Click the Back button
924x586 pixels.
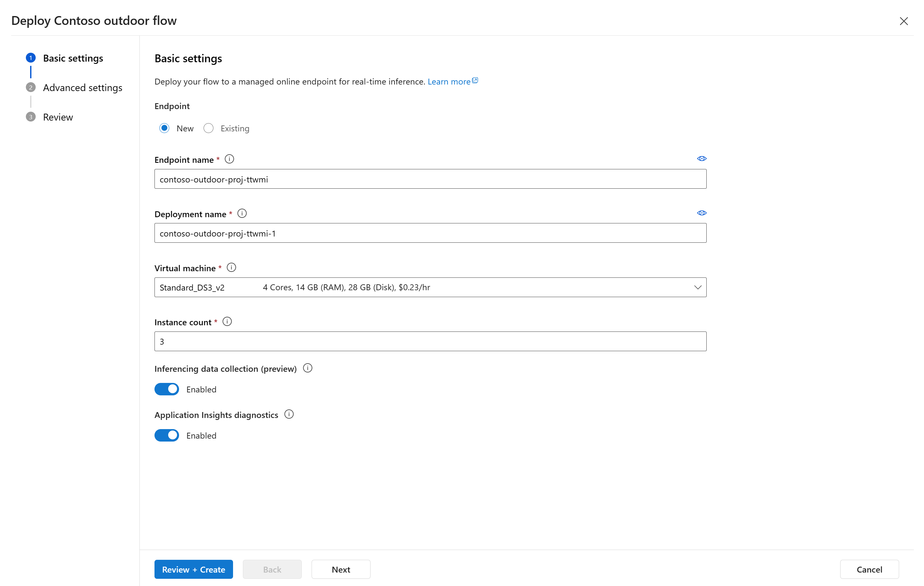pyautogui.click(x=272, y=569)
